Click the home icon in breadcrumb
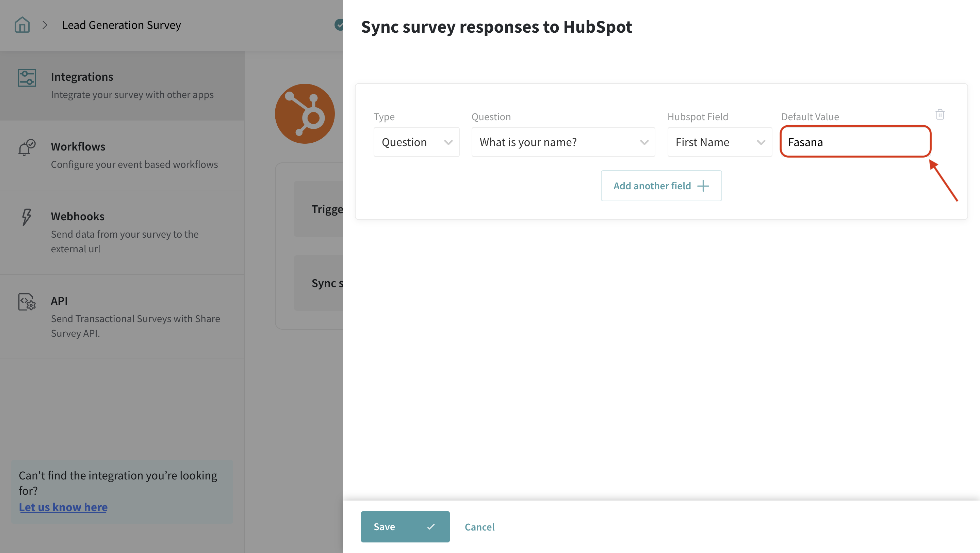 coord(22,25)
